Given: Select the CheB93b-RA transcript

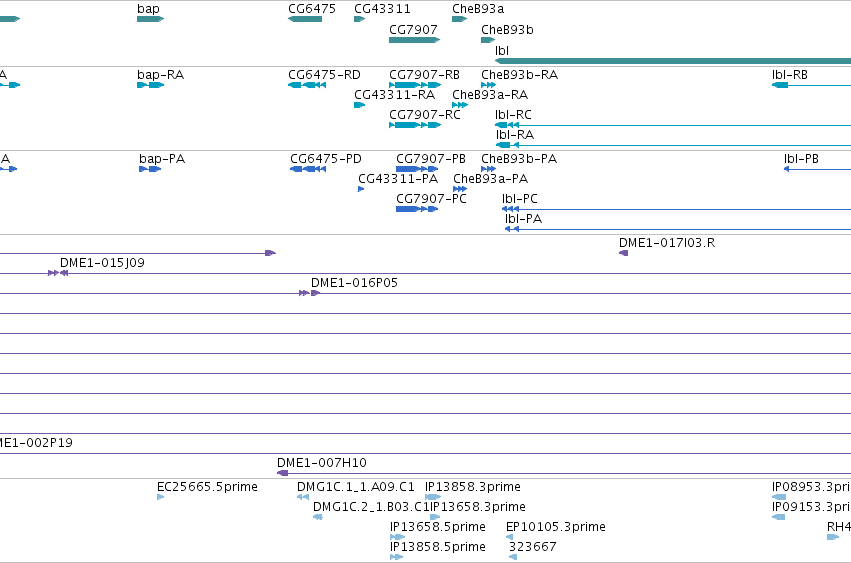Looking at the screenshot, I should pos(488,85).
